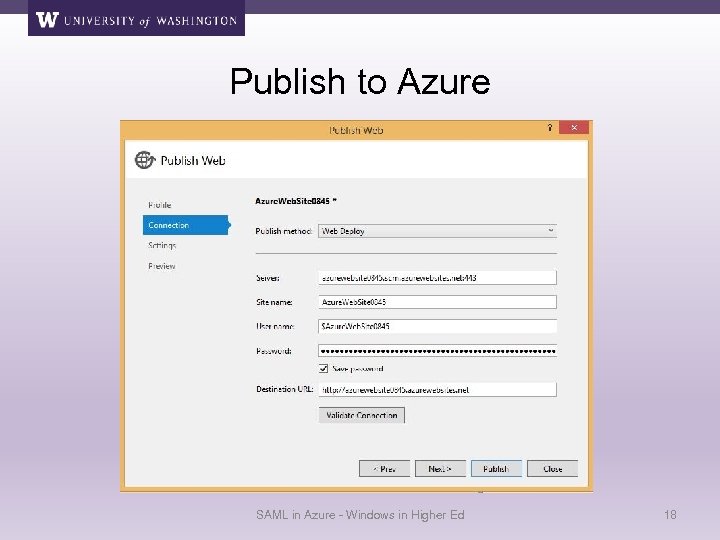
Task: Click the AzureWebSite0845 profile heading
Action: click(x=296, y=201)
